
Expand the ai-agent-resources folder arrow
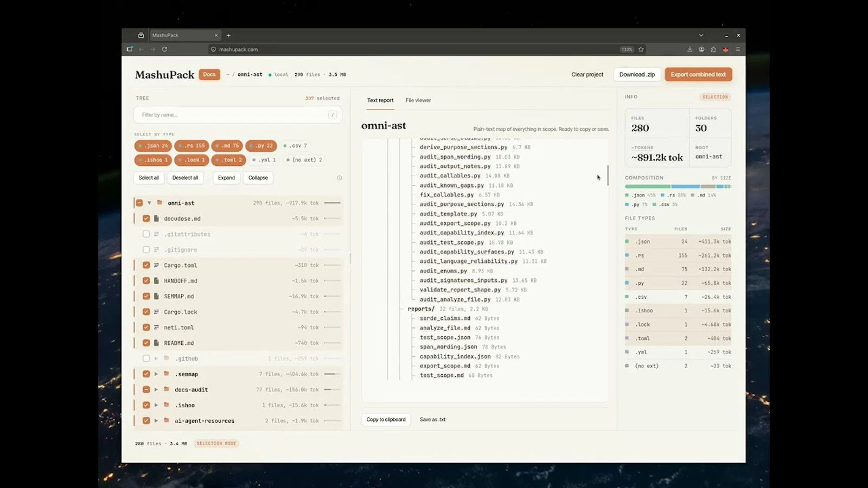click(x=156, y=421)
